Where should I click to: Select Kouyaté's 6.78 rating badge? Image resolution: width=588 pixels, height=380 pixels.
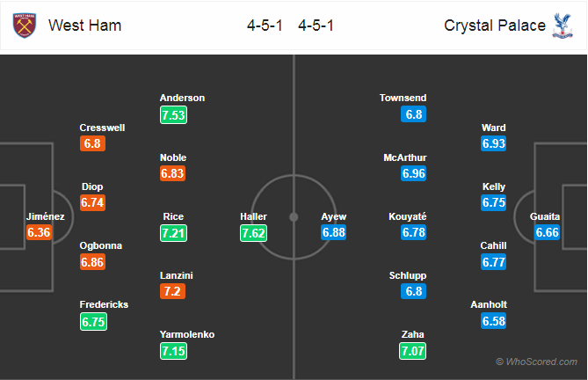[414, 232]
